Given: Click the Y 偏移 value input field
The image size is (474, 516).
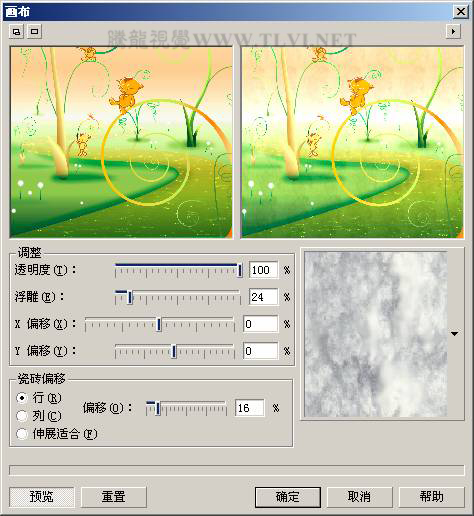Looking at the screenshot, I should pos(260,351).
